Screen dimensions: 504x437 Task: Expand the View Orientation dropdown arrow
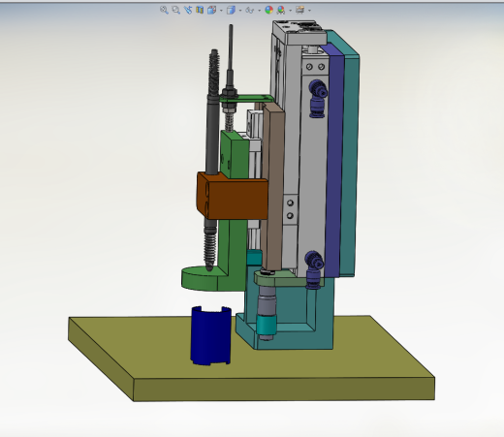point(221,11)
